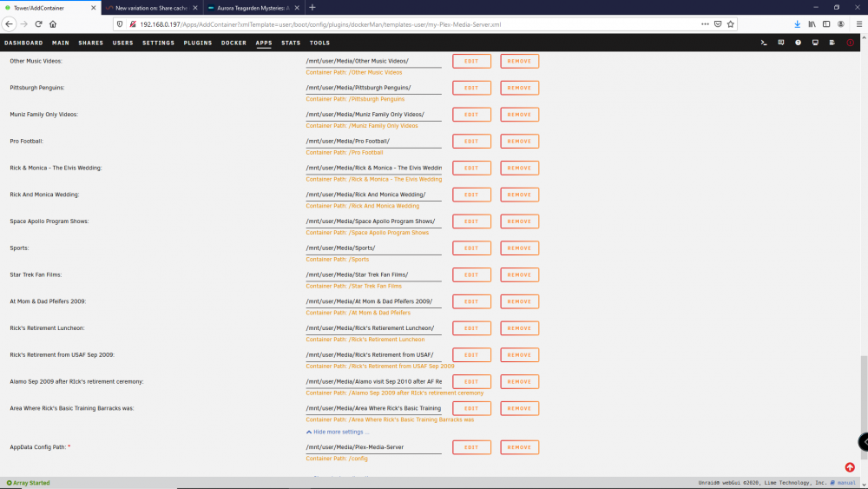
Task: Click Container Path: /Star Trek Fan Films text
Action: (354, 287)
